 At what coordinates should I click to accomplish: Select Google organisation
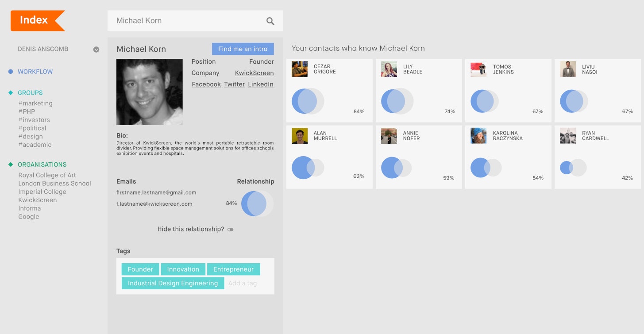pyautogui.click(x=29, y=217)
